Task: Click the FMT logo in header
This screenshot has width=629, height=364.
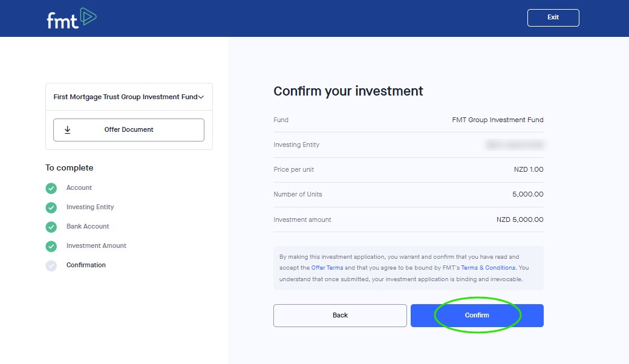Action: 71,19
